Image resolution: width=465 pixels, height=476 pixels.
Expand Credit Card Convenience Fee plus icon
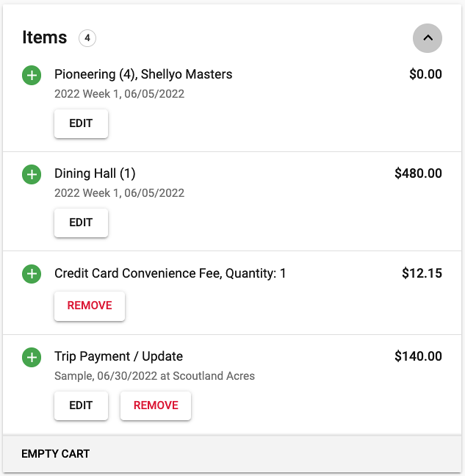tap(32, 274)
